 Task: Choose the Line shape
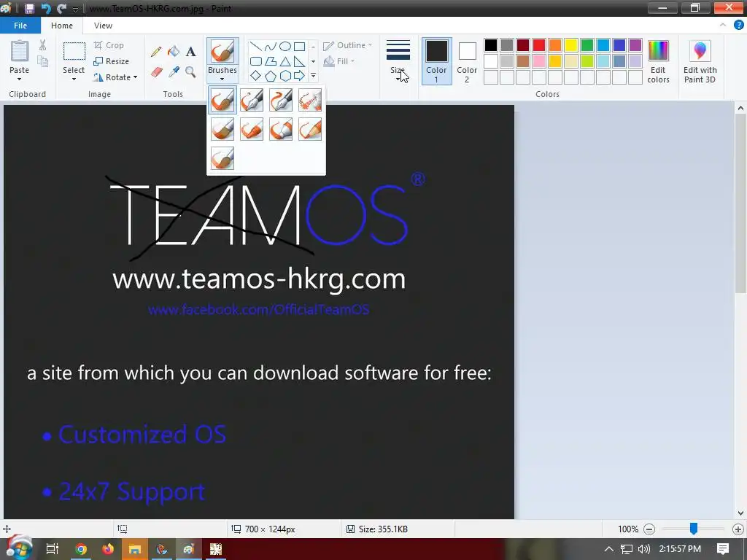tap(256, 47)
